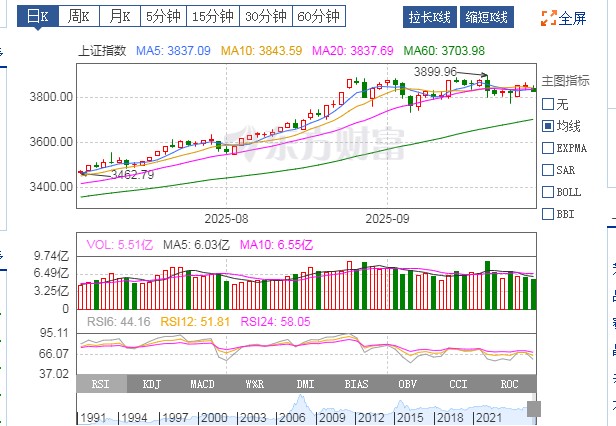Click the 拉长K线 button
This screenshot has width=616, height=426.
click(430, 18)
